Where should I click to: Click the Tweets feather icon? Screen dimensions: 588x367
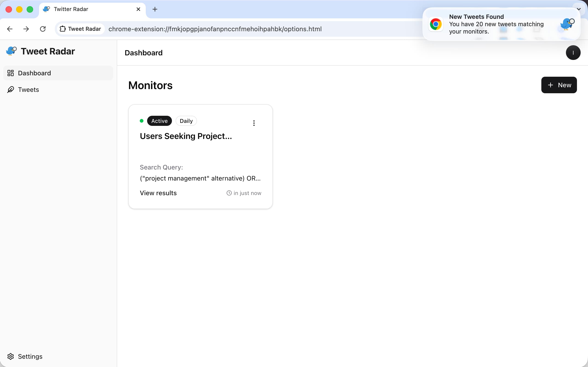tap(11, 90)
